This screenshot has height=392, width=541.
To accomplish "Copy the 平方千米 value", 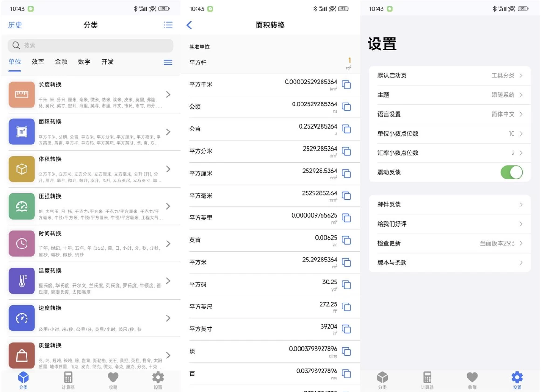I will click(346, 84).
